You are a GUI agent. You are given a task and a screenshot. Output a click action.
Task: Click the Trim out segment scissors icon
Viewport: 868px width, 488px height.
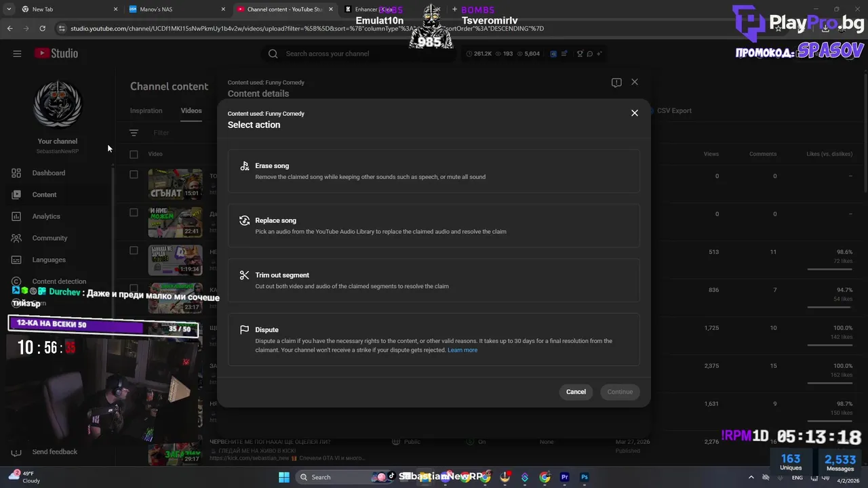(x=244, y=275)
